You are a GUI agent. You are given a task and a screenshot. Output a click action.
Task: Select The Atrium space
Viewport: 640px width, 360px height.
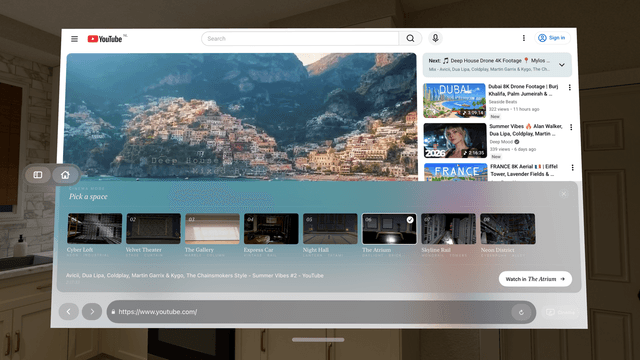point(389,229)
